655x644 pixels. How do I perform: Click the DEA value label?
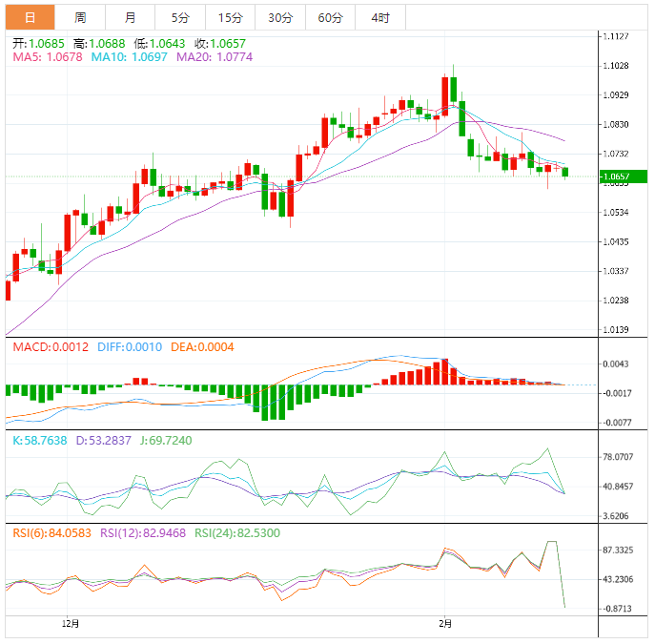[x=202, y=347]
